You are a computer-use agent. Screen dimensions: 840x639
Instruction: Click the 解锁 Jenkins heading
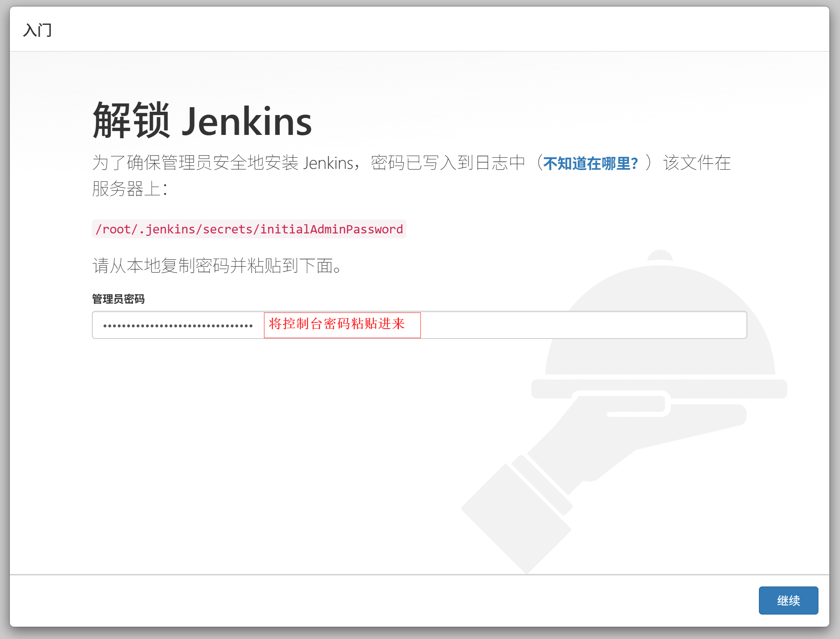202,121
